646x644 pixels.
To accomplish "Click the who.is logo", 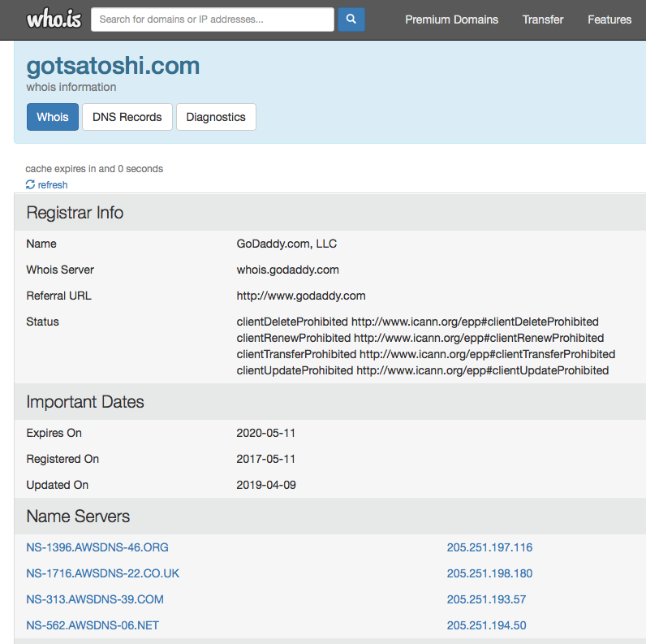I will tap(54, 19).
